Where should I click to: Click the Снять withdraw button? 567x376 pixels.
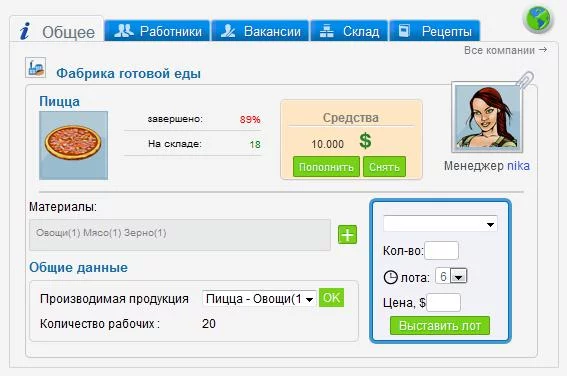click(x=384, y=167)
